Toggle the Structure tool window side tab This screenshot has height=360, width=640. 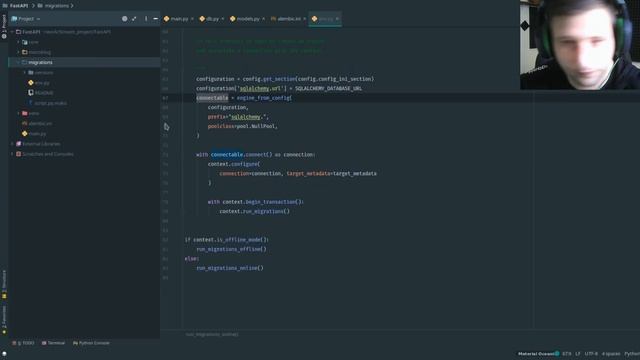(4, 284)
